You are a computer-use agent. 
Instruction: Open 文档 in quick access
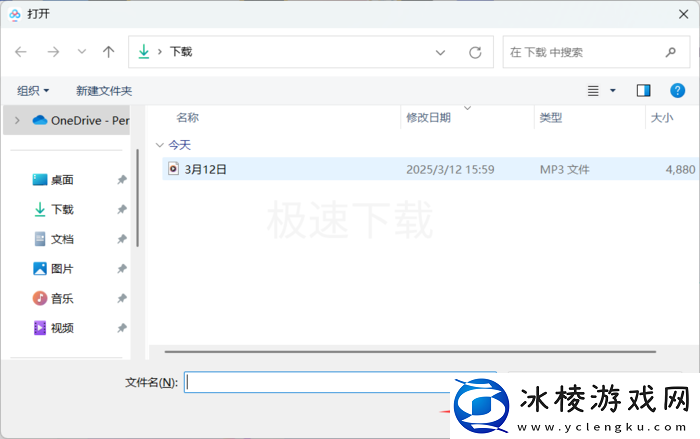coord(62,239)
